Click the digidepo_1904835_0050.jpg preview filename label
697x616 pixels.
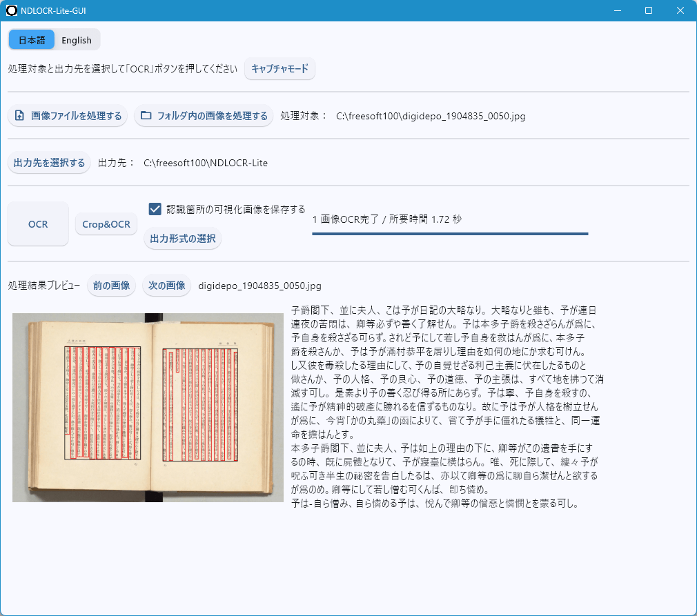[259, 286]
